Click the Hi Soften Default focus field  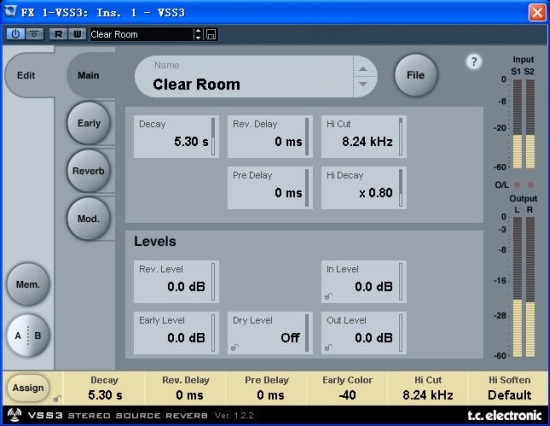coord(509,388)
